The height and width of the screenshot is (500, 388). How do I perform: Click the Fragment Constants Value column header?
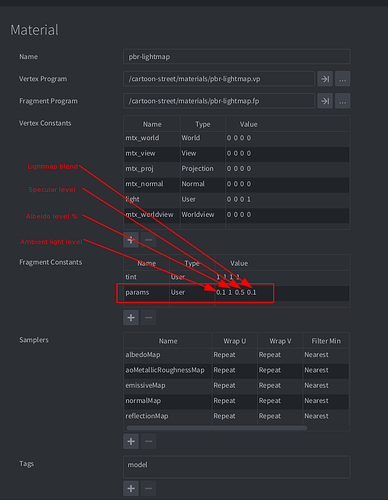[x=239, y=263]
